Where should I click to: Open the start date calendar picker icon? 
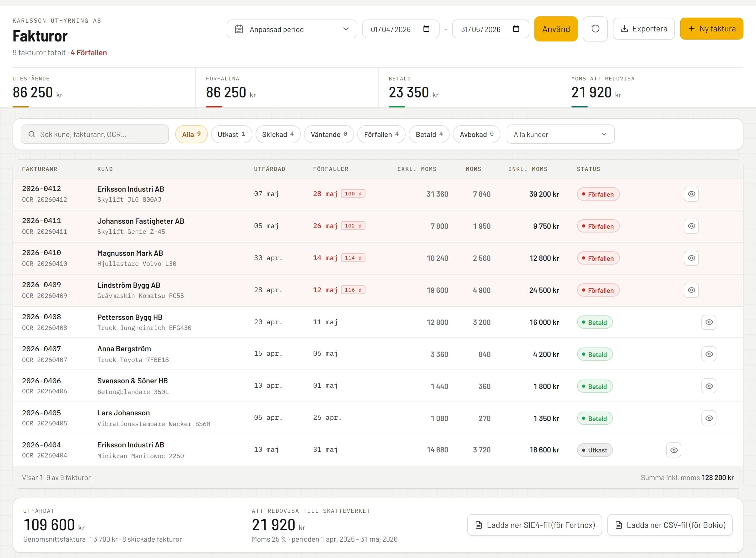pos(426,29)
